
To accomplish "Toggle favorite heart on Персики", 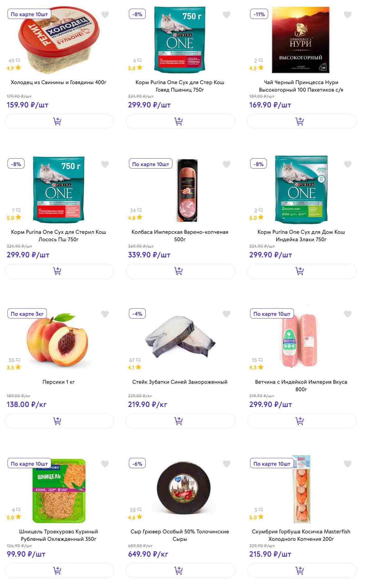I will [x=105, y=314].
